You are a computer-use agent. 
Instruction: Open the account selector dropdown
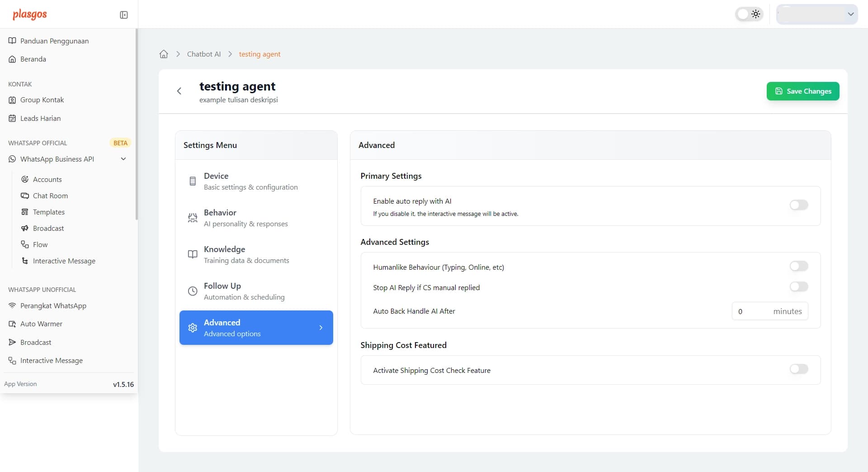[816, 14]
